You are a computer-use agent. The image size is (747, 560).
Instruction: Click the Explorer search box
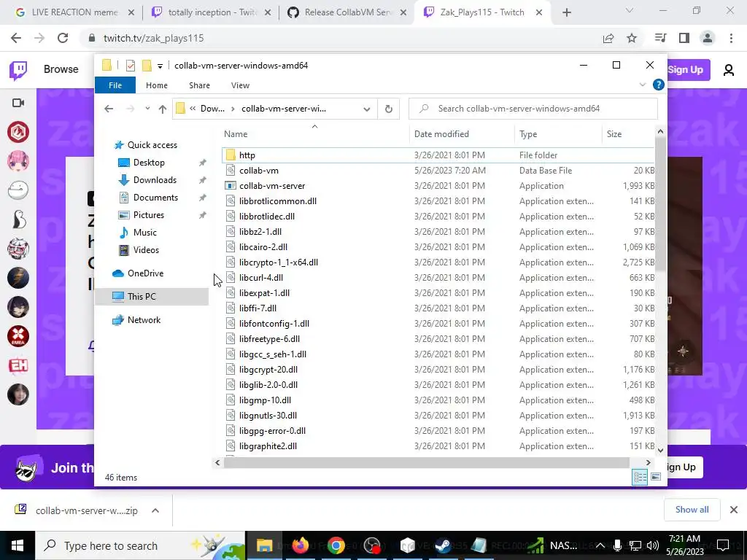[533, 109]
